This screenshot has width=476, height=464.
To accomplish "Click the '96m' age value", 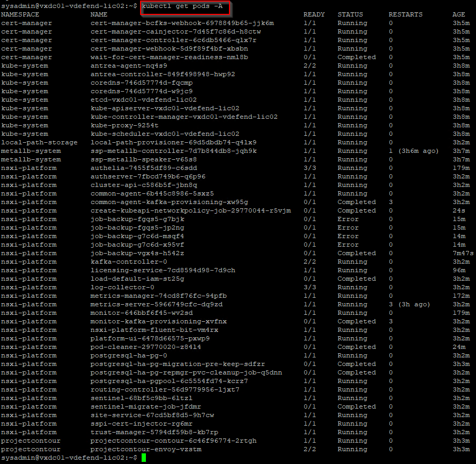I will pyautogui.click(x=459, y=270).
